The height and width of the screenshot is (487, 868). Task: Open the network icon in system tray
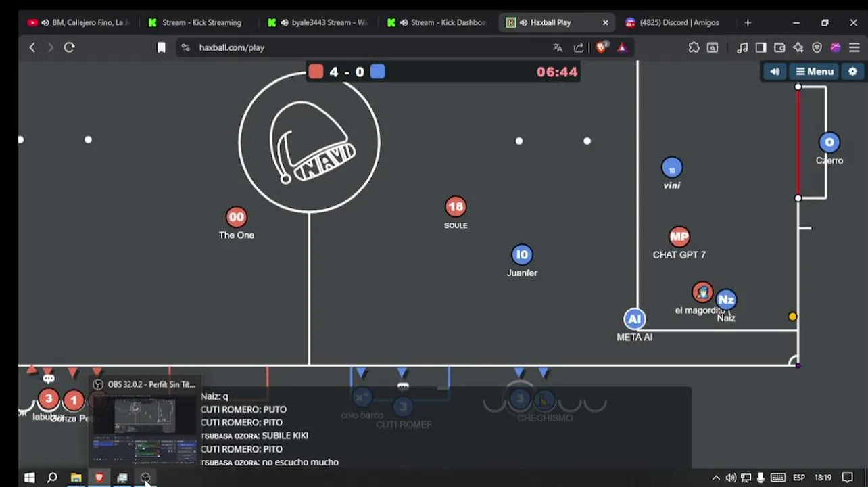(746, 478)
